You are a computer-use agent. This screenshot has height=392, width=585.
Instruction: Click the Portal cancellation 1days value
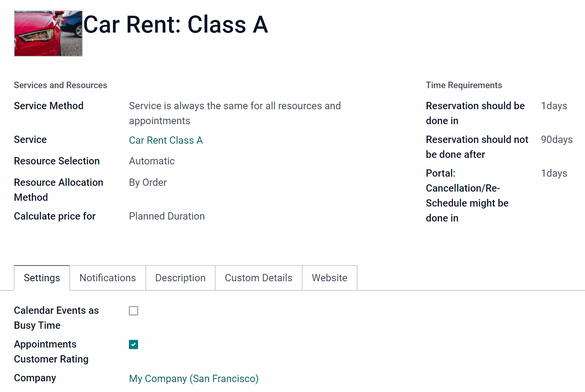pos(554,173)
